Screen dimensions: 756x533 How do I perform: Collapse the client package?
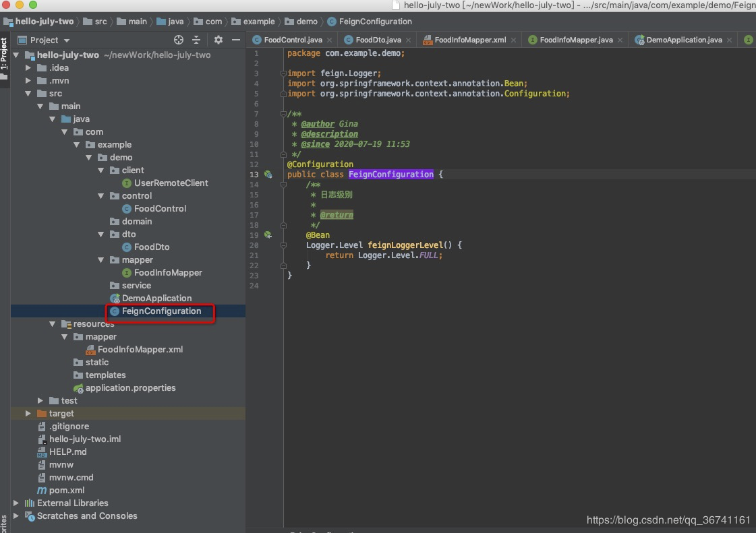pyautogui.click(x=100, y=170)
